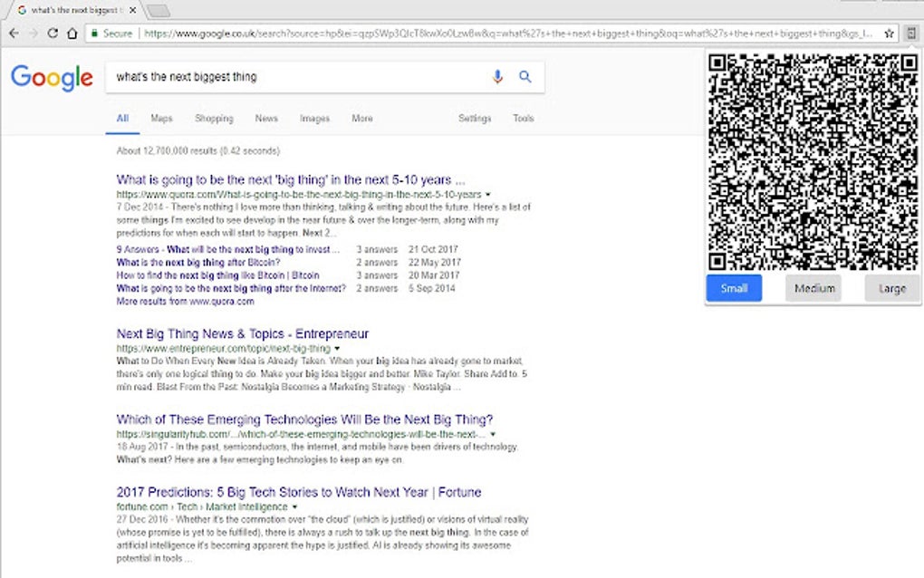The height and width of the screenshot is (578, 924).
Task: Open the QR code extension icon
Action: tap(911, 33)
